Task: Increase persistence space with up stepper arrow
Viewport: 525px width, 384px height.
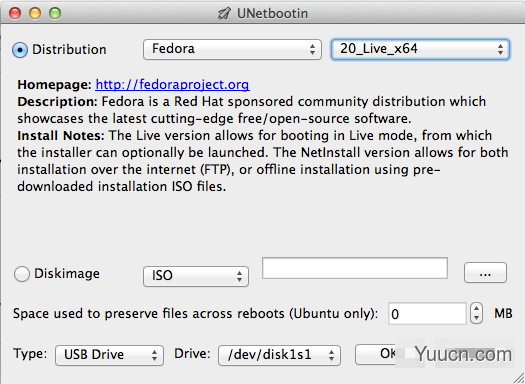Action: point(476,308)
